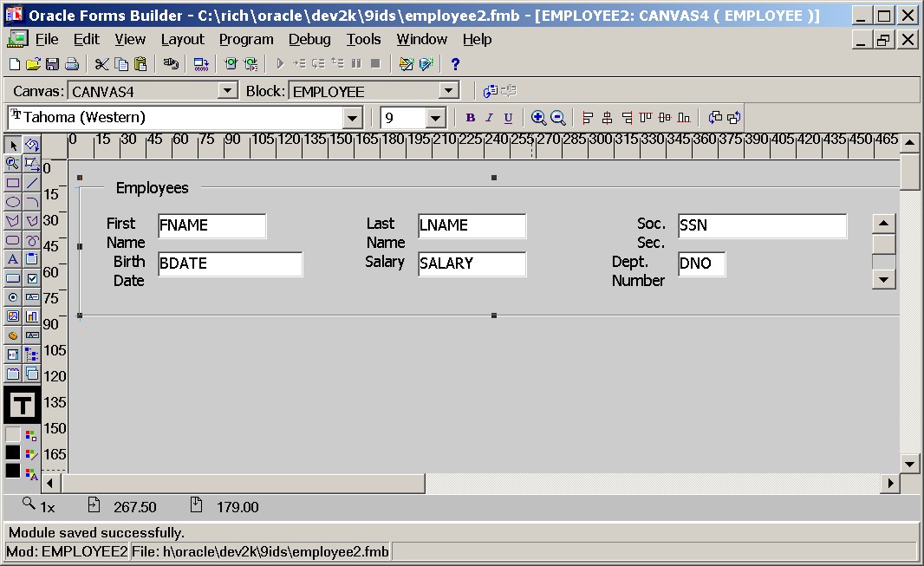Click the Align Right icon
Viewport: 924px width, 566px height.
point(627,118)
